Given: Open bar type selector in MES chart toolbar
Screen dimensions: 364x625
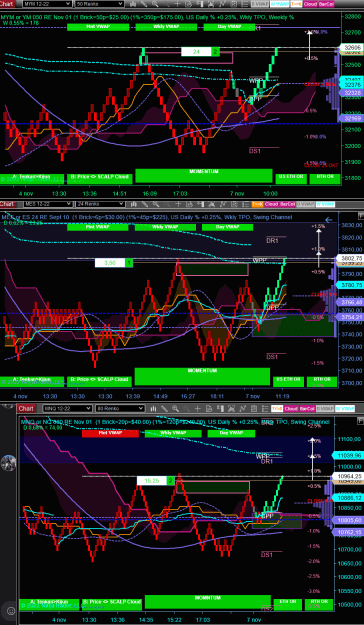Looking at the screenshot, I should [133, 204].
